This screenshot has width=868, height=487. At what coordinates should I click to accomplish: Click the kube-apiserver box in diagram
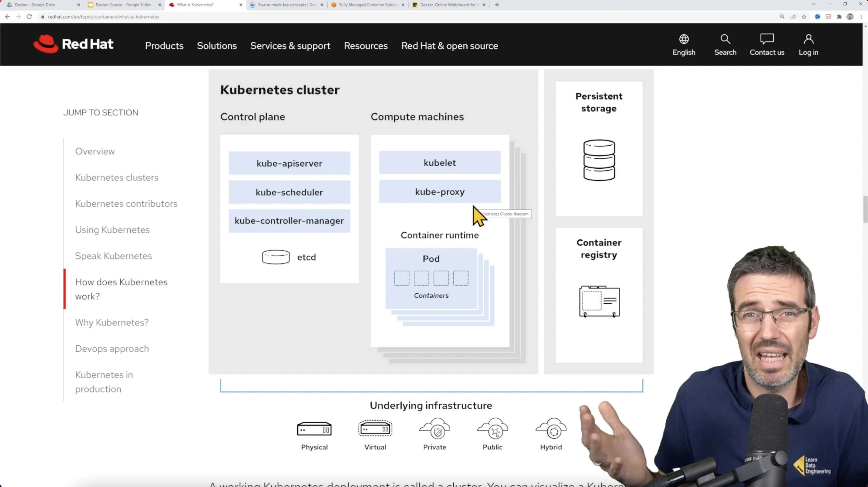(289, 163)
